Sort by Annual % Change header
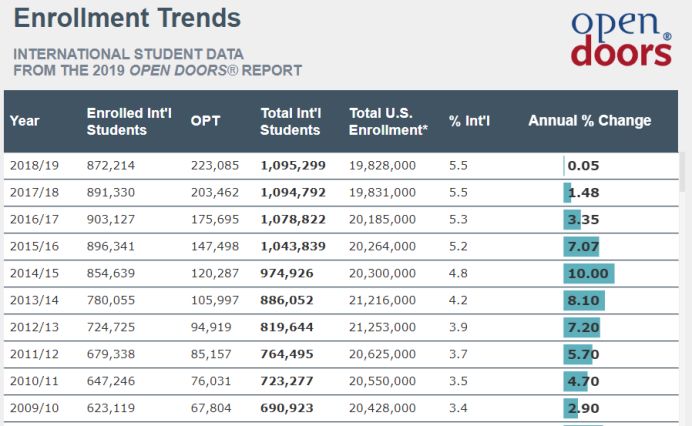 pos(589,121)
